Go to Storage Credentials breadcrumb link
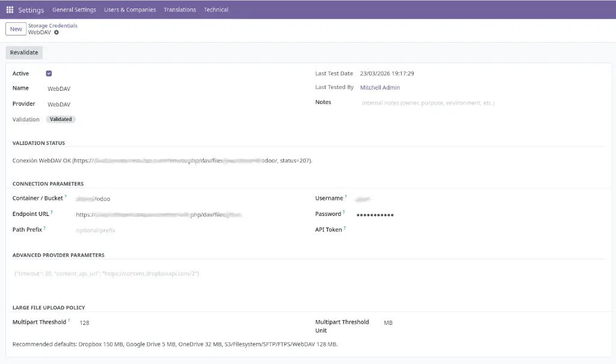This screenshot has height=364, width=616. click(53, 26)
